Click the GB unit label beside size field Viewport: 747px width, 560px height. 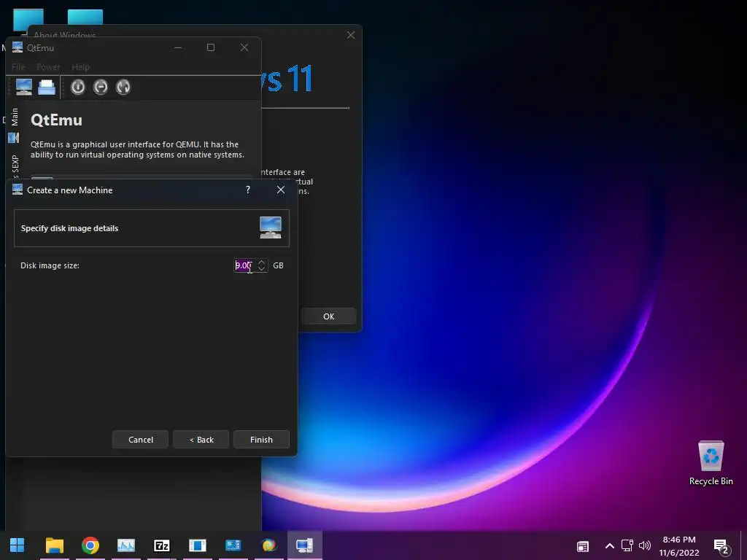[x=278, y=265]
